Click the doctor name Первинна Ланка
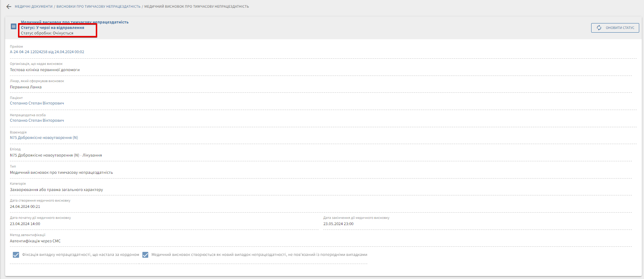Screen dimensions: 644x279 [x=26, y=87]
